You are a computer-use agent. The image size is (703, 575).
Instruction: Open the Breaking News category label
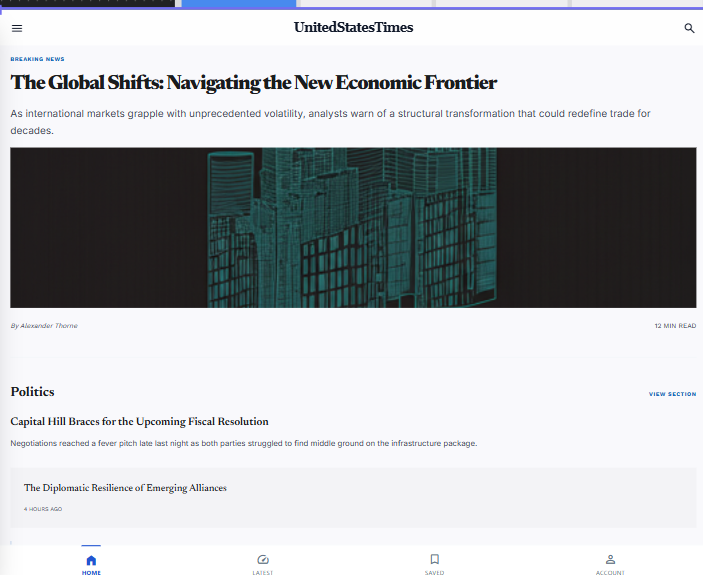tap(37, 59)
